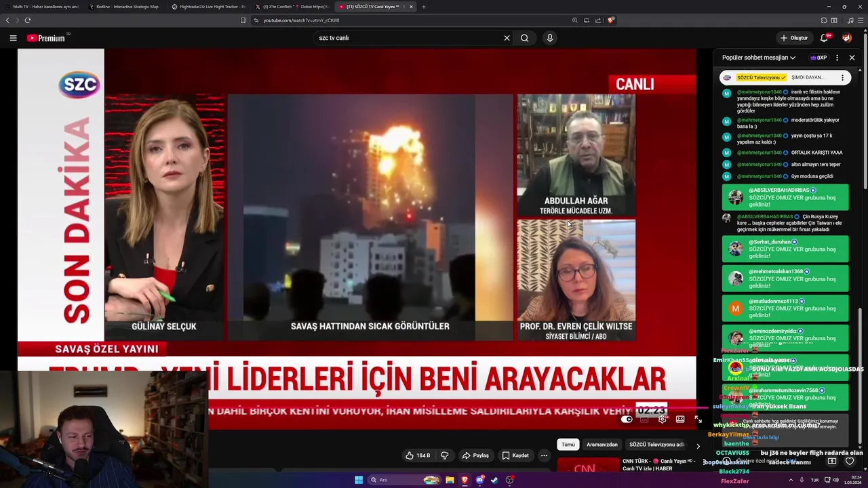Select the Tümü filter chip
Viewport: 868px width, 488px height.
click(568, 445)
